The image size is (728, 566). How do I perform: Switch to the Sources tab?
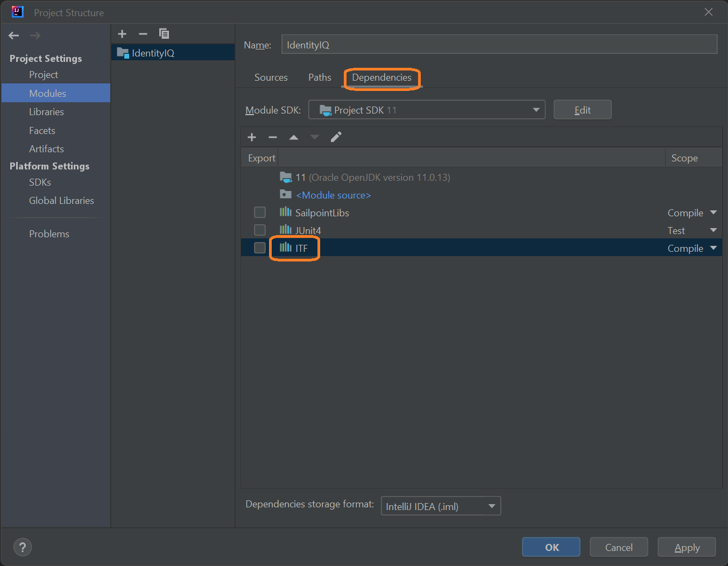pyautogui.click(x=271, y=77)
